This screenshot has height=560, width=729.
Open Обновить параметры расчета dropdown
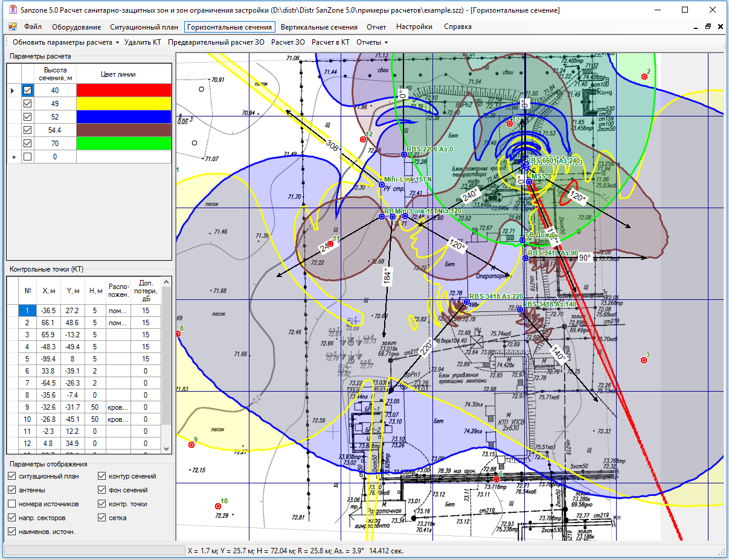[x=66, y=42]
